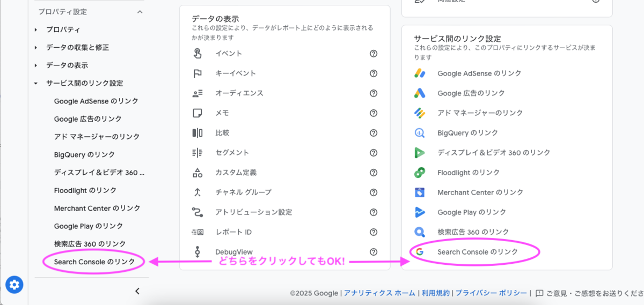Image resolution: width=644 pixels, height=305 pixels.
Task: Click the Google G icon for Search Console
Action: pos(420,252)
